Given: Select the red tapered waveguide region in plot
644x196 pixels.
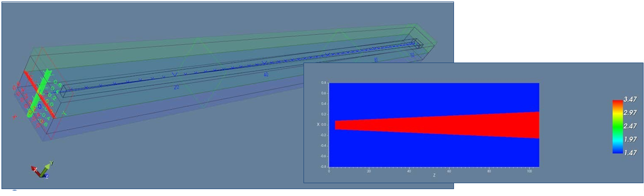Looking at the screenshot, I should pos(437,125).
